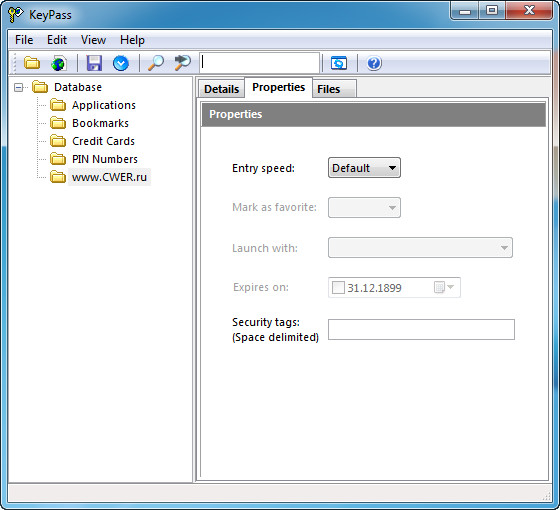Select the Properties tab
Image resolution: width=560 pixels, height=510 pixels.
pyautogui.click(x=279, y=87)
